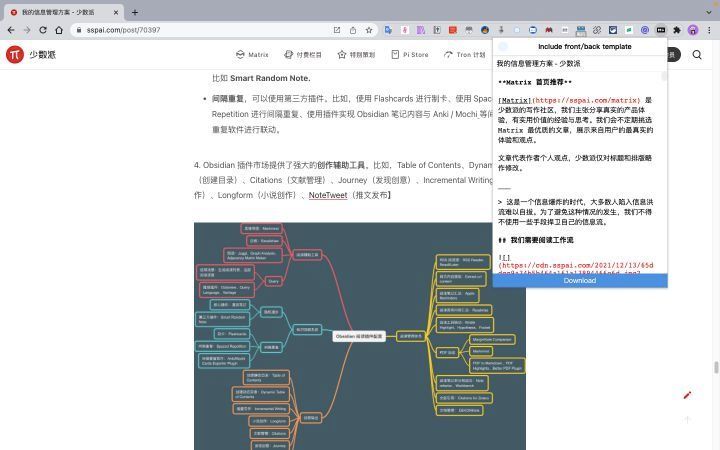Open the site search magnifier icon

697,55
